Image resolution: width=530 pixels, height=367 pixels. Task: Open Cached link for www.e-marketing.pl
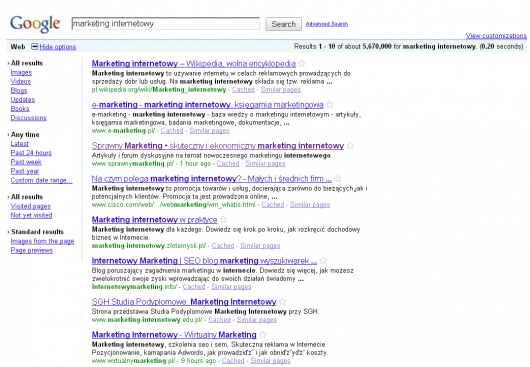(x=172, y=131)
